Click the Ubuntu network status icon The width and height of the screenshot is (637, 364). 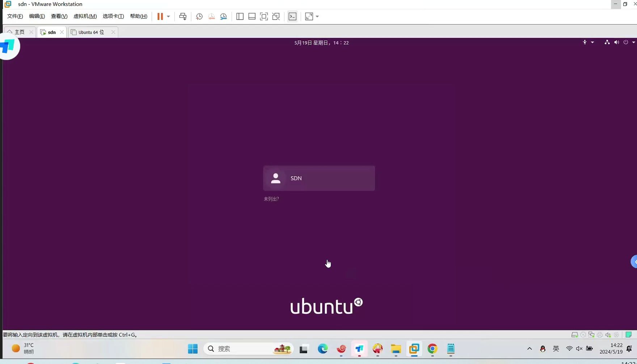(607, 42)
